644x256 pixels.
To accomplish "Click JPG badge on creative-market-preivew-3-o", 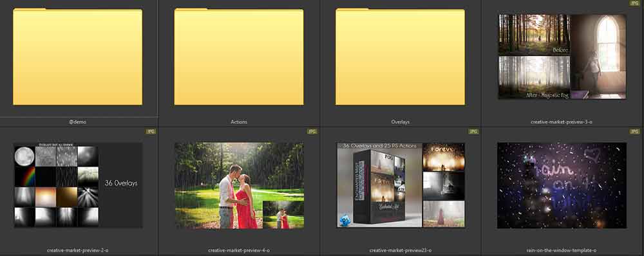I will [635, 3].
